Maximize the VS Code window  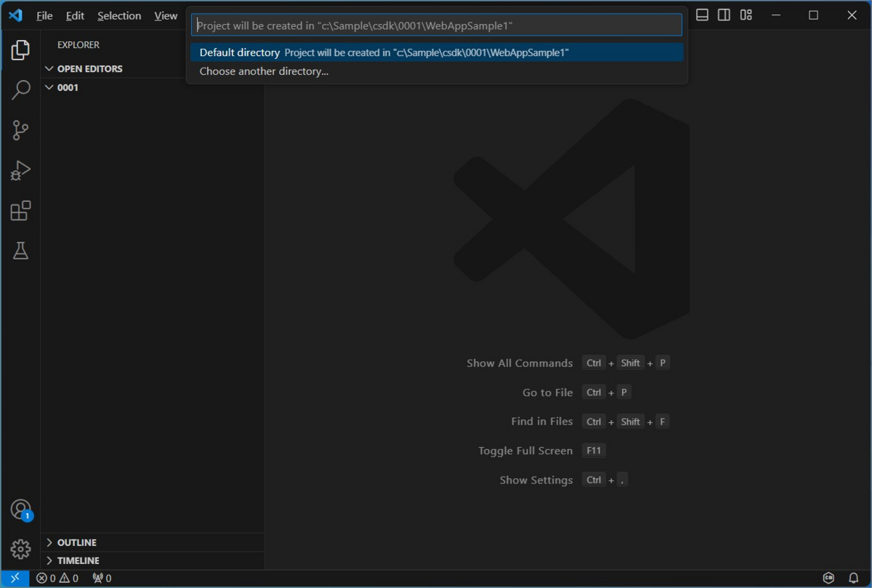pyautogui.click(x=813, y=15)
